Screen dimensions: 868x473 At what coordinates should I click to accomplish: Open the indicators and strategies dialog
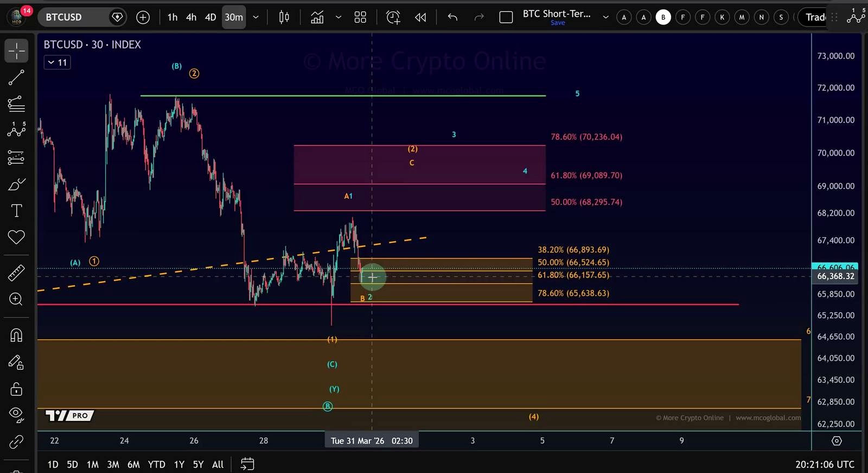click(x=317, y=17)
